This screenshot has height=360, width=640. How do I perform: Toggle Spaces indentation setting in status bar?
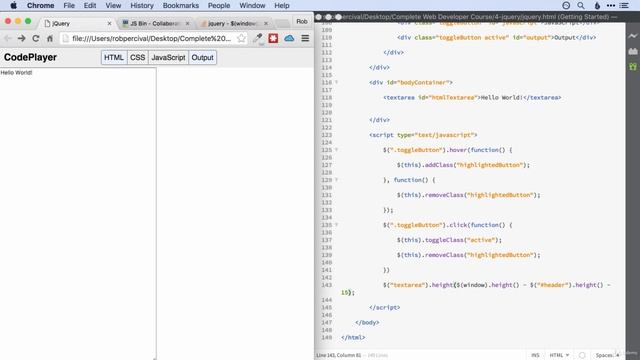click(x=607, y=355)
